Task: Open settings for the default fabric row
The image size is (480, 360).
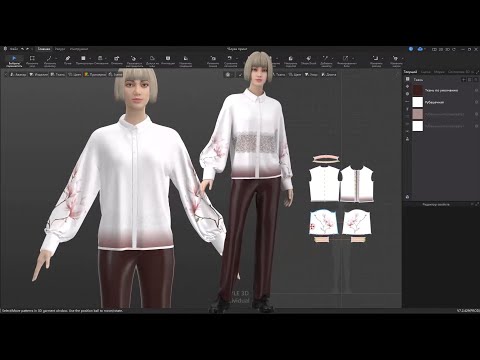Action: pyautogui.click(x=476, y=90)
